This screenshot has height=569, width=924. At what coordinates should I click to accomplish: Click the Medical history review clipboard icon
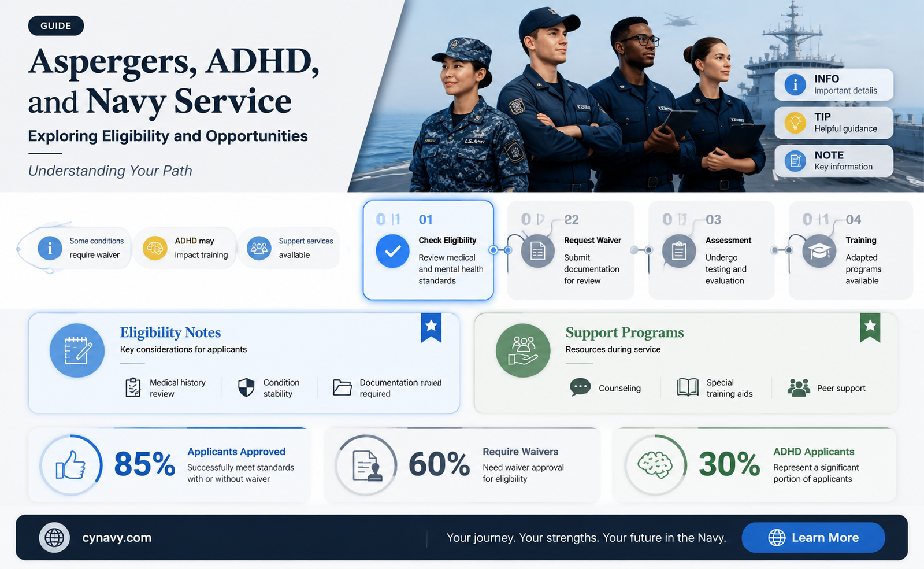tap(133, 387)
